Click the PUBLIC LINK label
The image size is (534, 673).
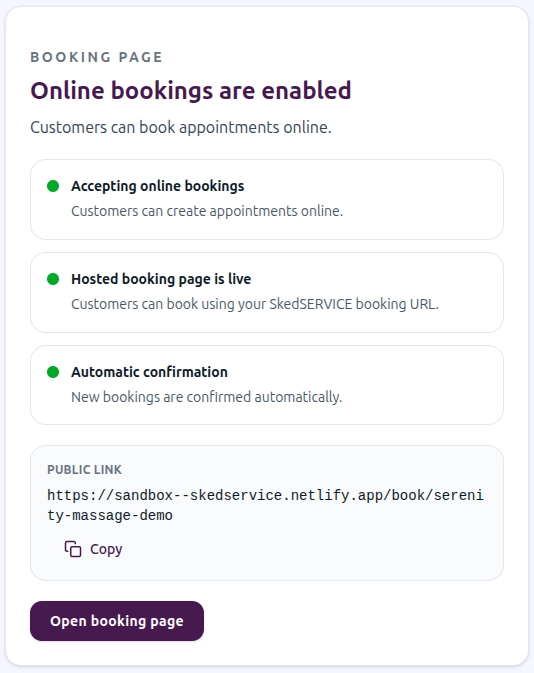pyautogui.click(x=85, y=470)
